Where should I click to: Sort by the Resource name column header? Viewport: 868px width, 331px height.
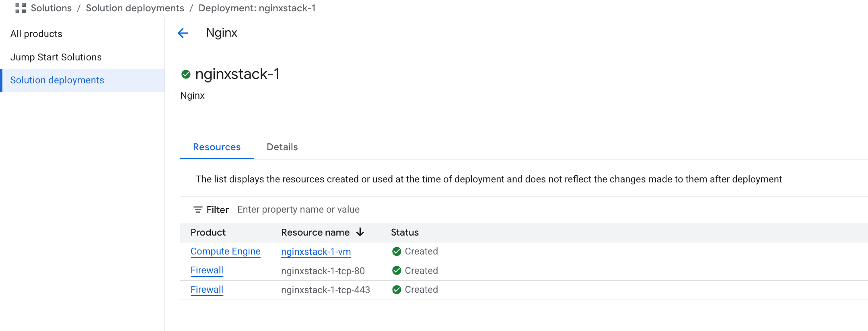pyautogui.click(x=315, y=232)
